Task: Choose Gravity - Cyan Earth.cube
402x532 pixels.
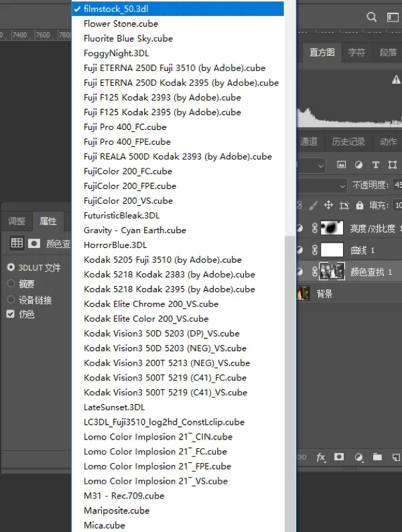Action: pos(178,230)
